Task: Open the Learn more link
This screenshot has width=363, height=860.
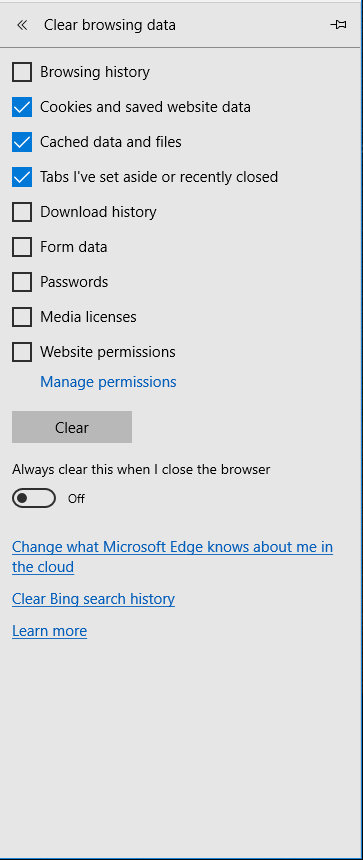Action: pyautogui.click(x=49, y=631)
